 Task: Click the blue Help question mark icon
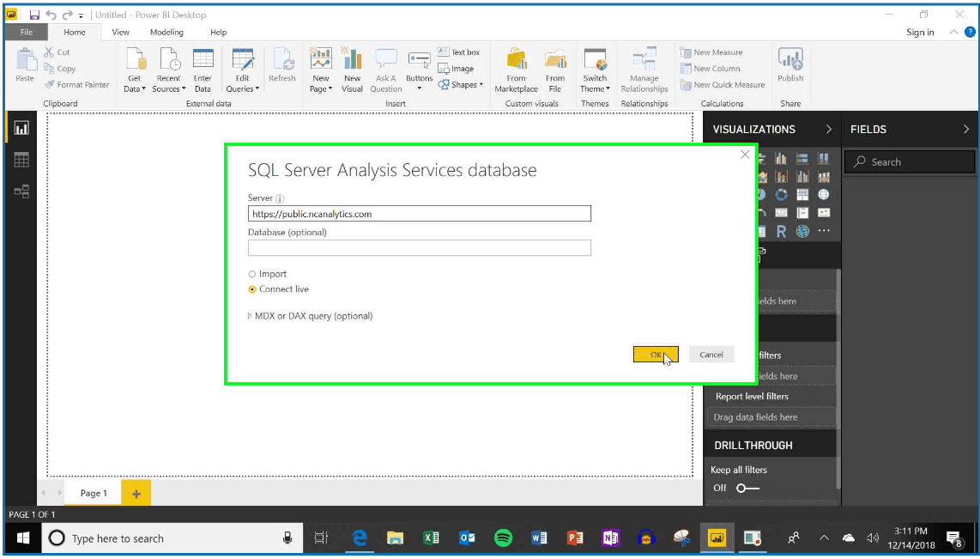click(970, 32)
